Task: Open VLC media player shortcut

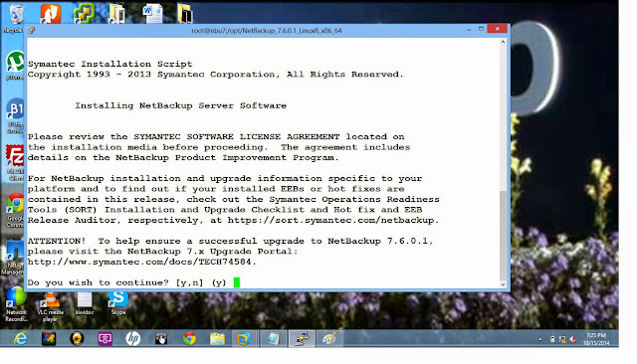Action: (51, 306)
